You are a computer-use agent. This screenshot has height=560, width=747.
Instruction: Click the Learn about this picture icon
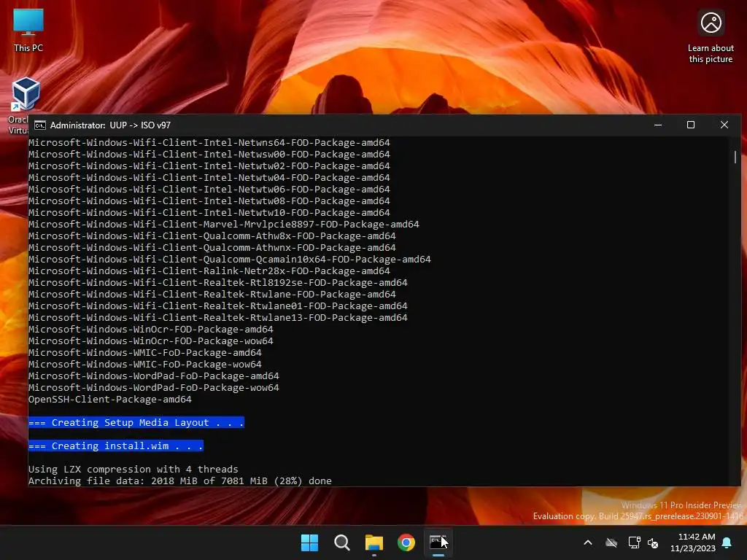tap(711, 37)
